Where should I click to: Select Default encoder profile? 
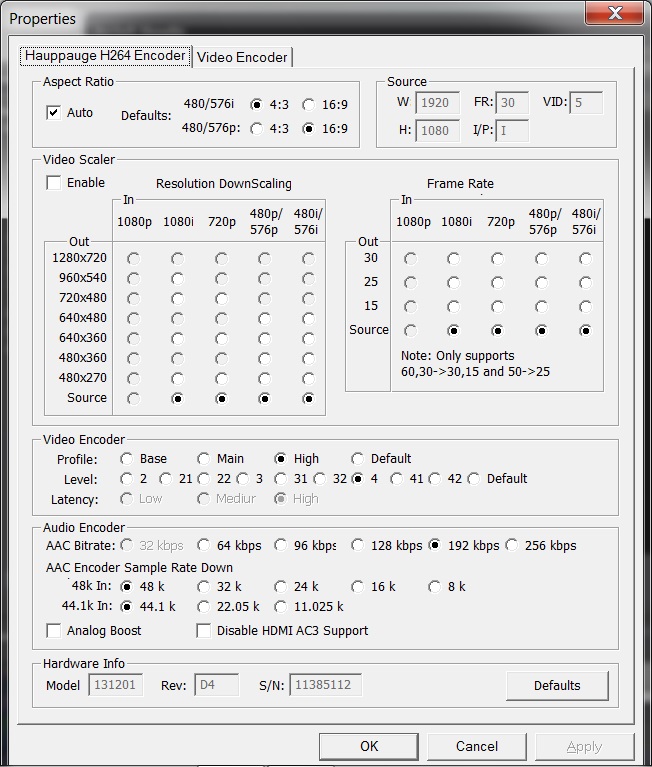(358, 459)
